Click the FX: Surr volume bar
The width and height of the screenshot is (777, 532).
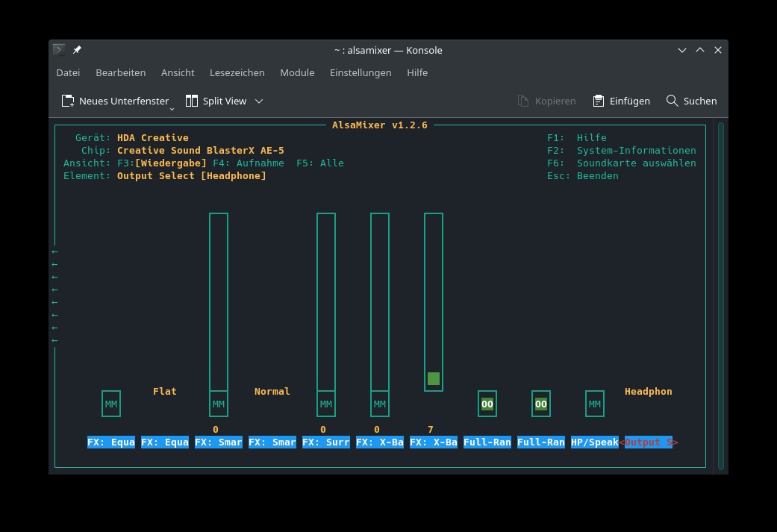coord(326,301)
